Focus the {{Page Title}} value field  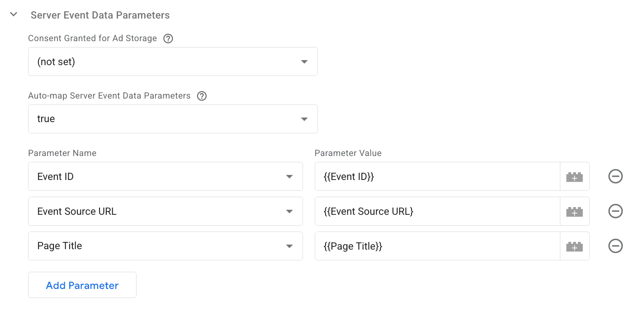tap(437, 246)
